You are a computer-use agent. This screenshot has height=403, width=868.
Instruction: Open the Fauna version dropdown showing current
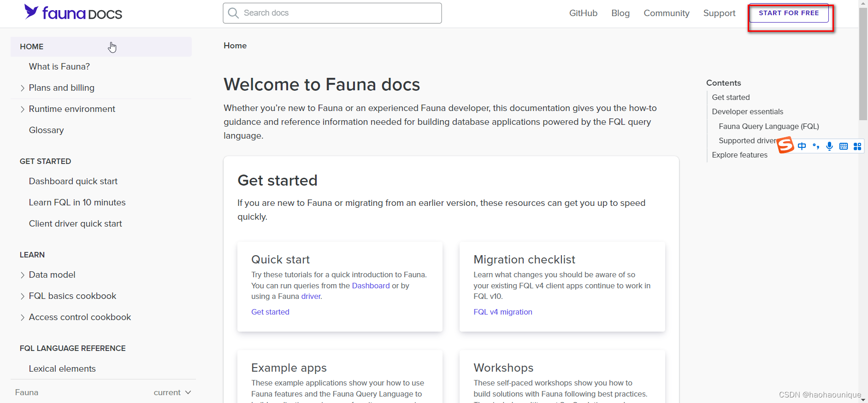tap(172, 392)
